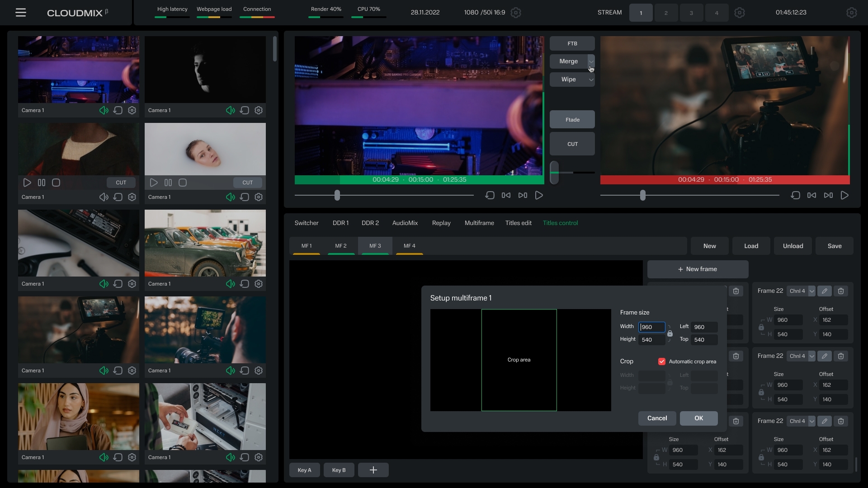Open the Wipe transition dropdown
The image size is (868, 488).
(590, 80)
